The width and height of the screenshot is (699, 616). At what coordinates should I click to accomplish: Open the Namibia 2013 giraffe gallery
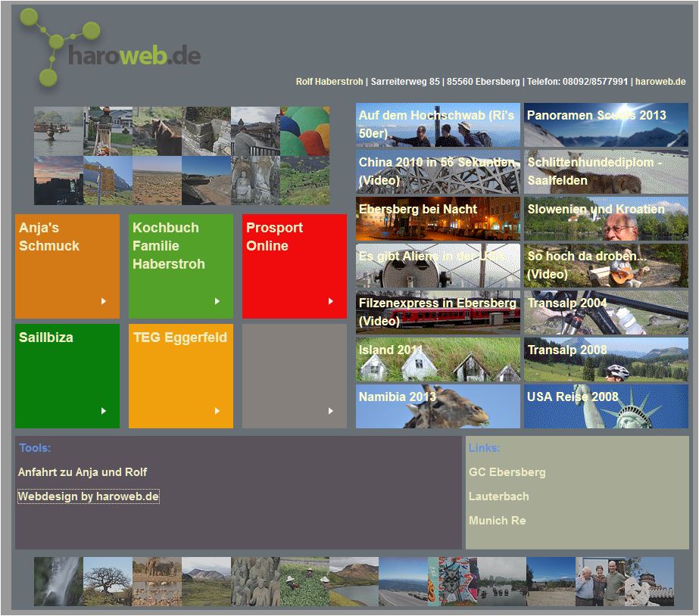[438, 406]
